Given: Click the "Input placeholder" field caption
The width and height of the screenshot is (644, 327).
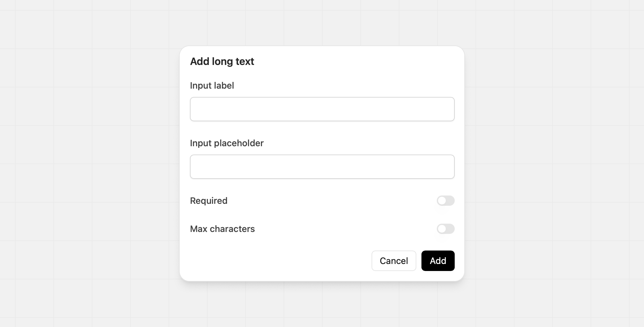Looking at the screenshot, I should pyautogui.click(x=227, y=143).
